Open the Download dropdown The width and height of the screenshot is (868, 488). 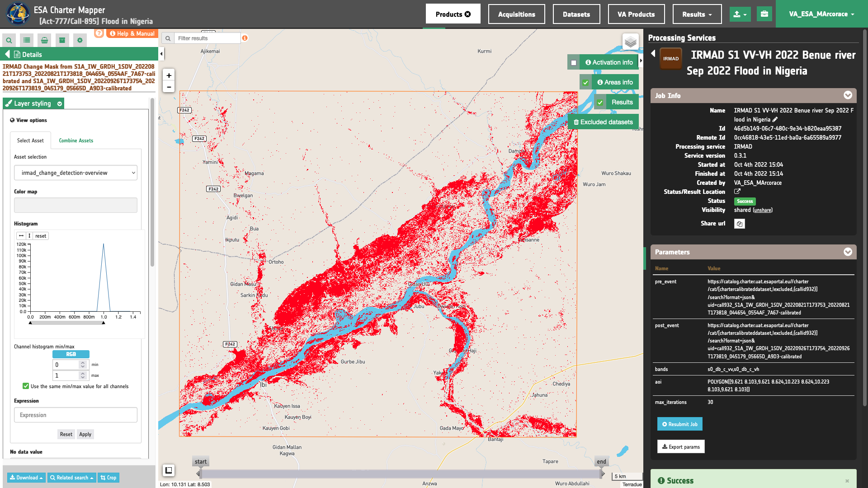26,478
